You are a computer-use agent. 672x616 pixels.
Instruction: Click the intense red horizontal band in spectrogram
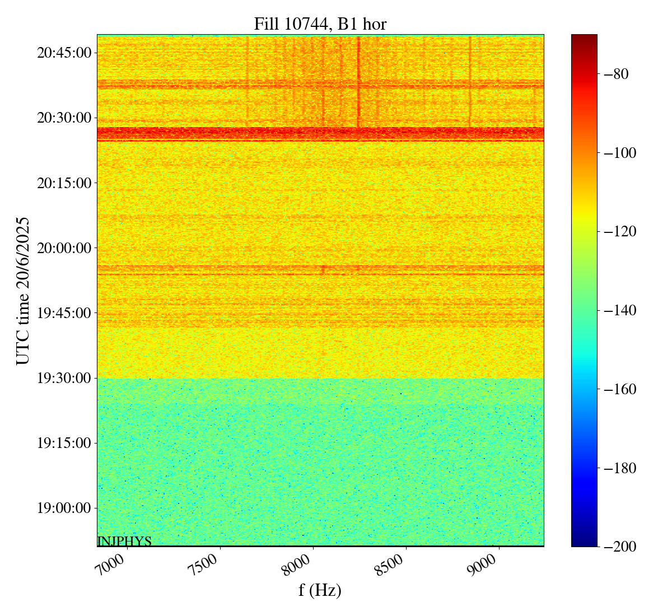(x=320, y=133)
